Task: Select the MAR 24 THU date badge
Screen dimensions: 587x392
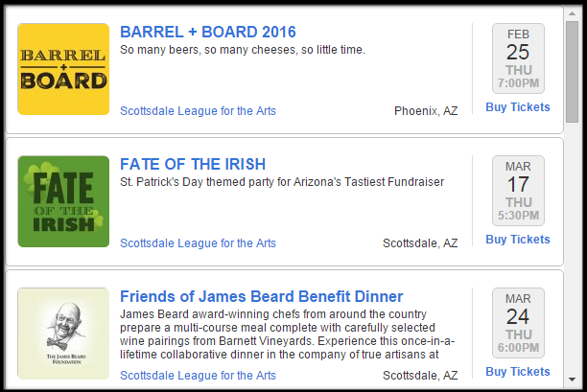Action: [x=518, y=323]
